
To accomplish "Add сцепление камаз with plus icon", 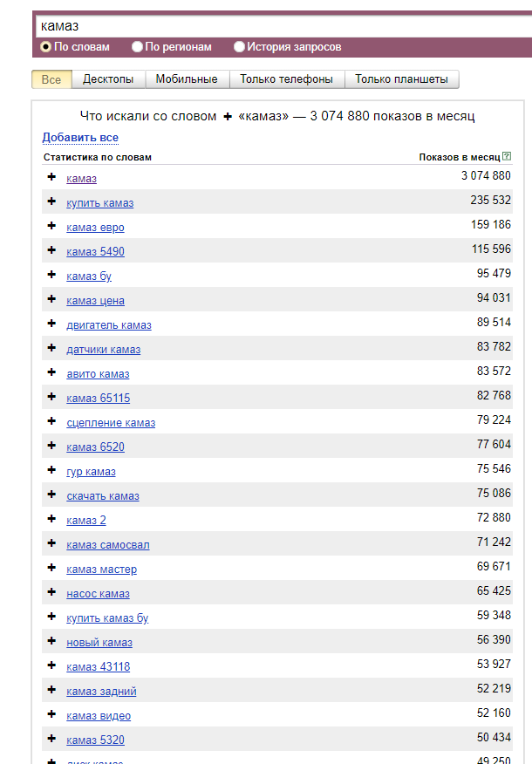I will tap(51, 421).
